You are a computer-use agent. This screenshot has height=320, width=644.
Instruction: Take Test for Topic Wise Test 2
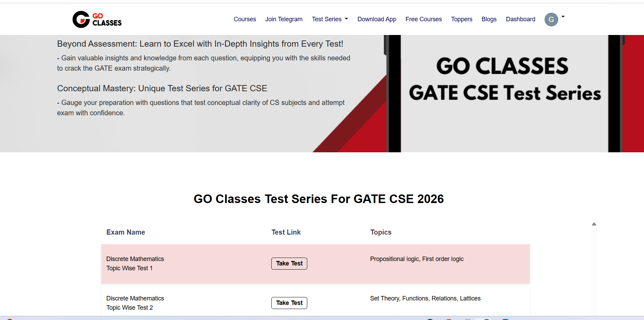tap(289, 303)
